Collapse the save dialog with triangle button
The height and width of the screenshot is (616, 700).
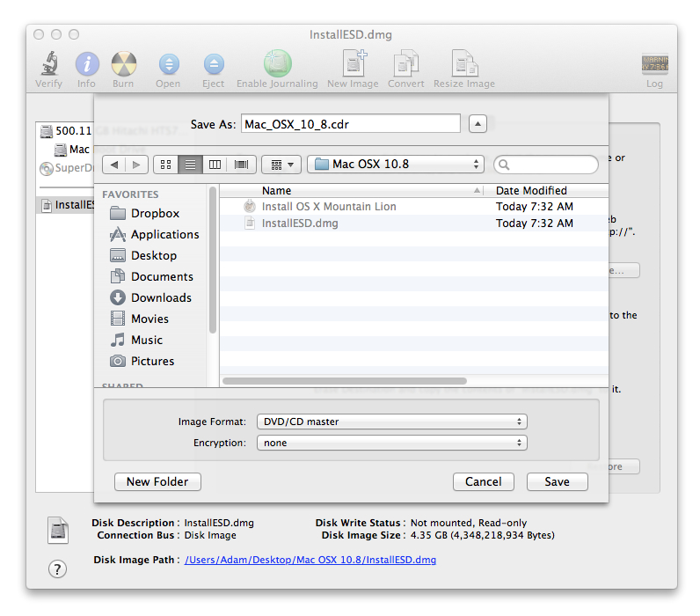478,124
